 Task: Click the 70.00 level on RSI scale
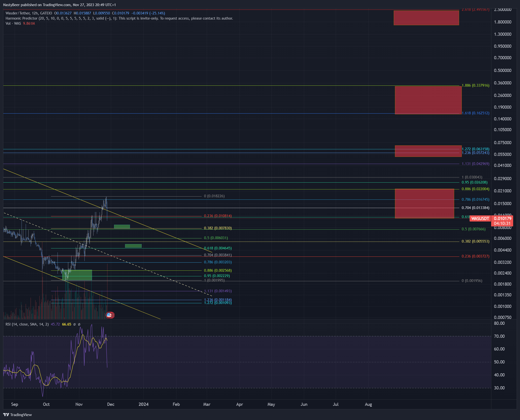point(499,336)
